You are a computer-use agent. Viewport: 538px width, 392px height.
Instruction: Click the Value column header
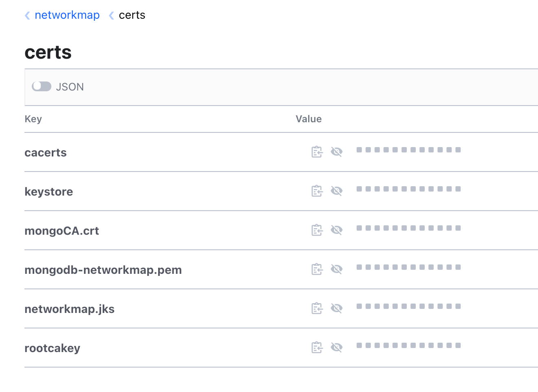coord(309,119)
